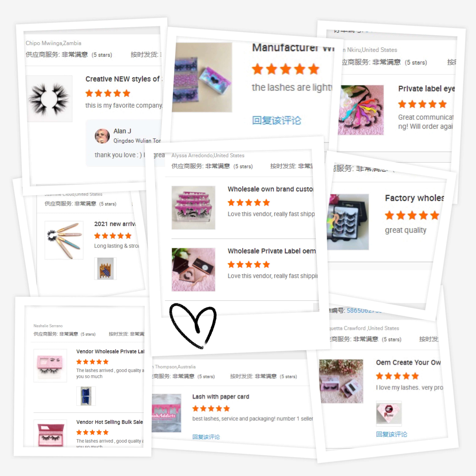Open pink towel lash box thumbnail
The height and width of the screenshot is (476, 476).
[x=193, y=270]
